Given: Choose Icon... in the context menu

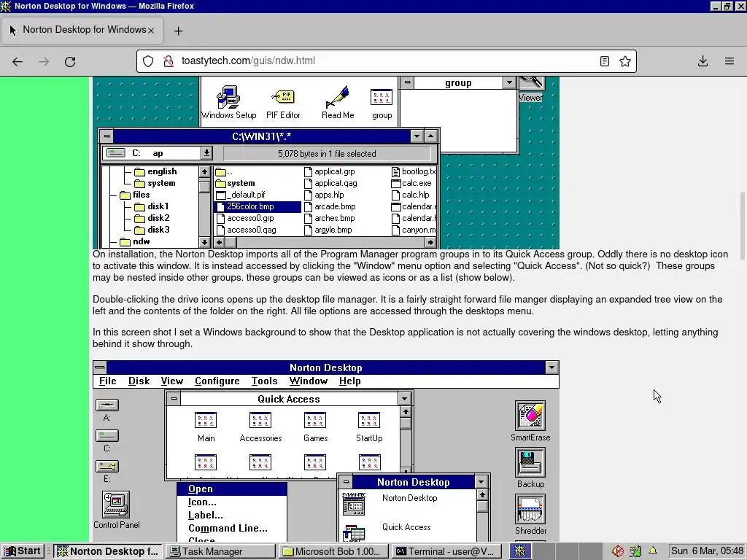Looking at the screenshot, I should 232,502.
